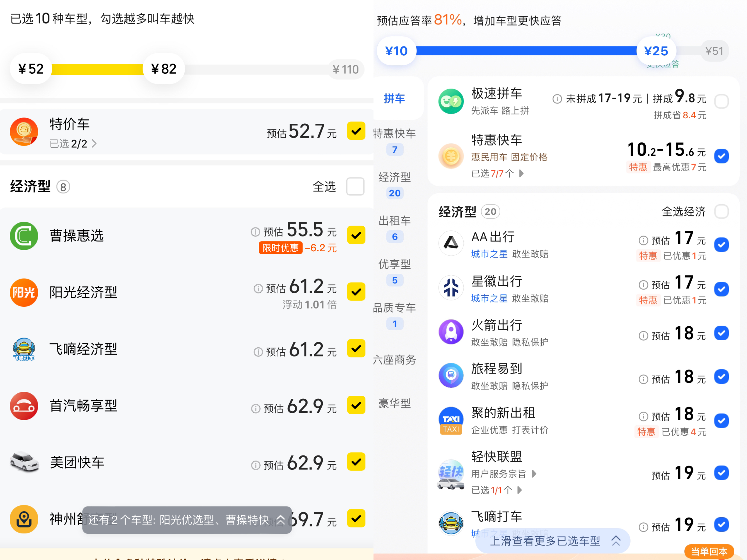747x560 pixels.
Task: Check the 全选经济 round checkbox
Action: pos(721,212)
